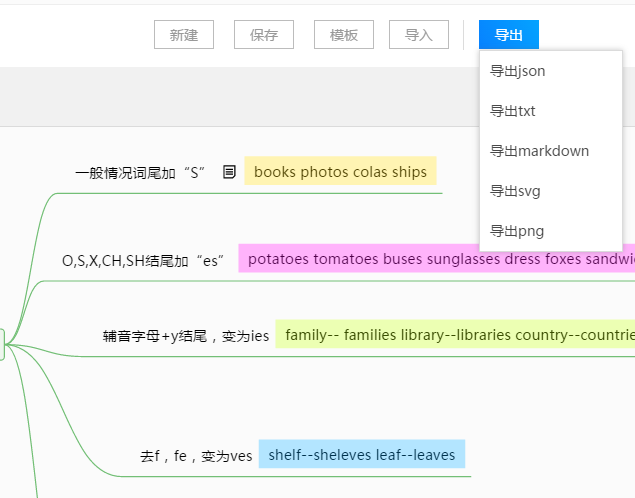Pick 导出png in the export menu

click(551, 231)
